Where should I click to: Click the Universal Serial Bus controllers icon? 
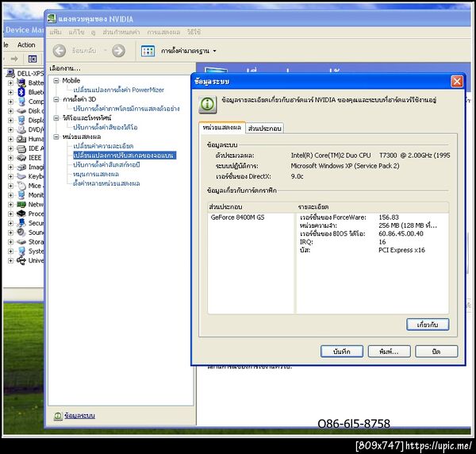pyautogui.click(x=21, y=260)
